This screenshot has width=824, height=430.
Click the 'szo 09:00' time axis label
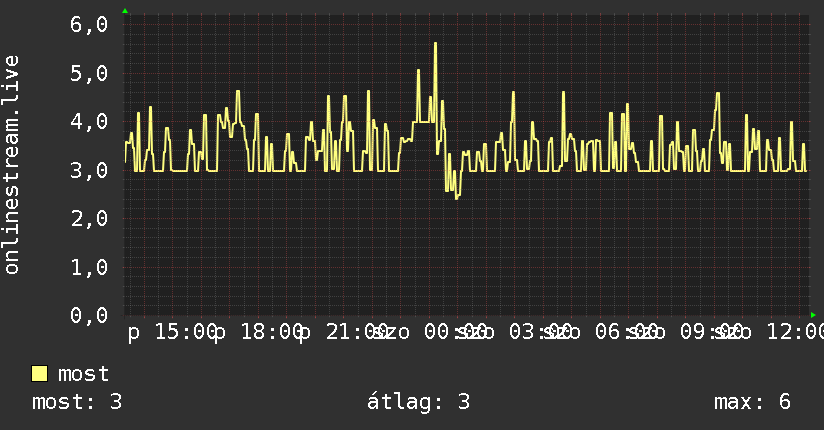[684, 332]
